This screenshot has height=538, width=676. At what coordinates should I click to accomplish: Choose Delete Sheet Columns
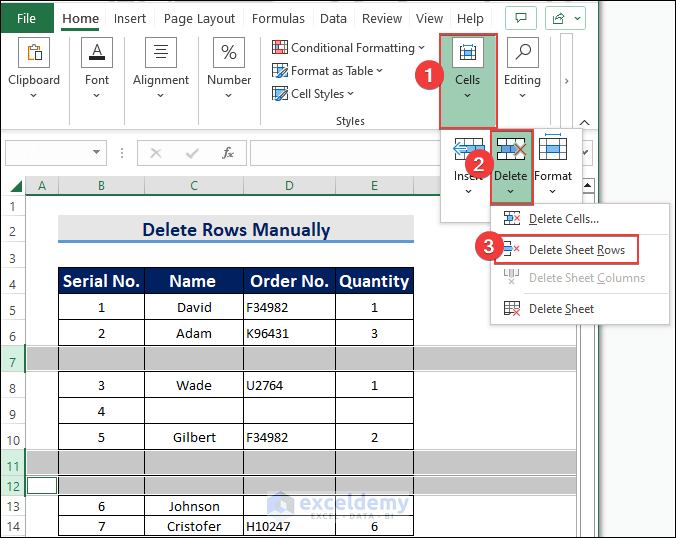pyautogui.click(x=580, y=278)
